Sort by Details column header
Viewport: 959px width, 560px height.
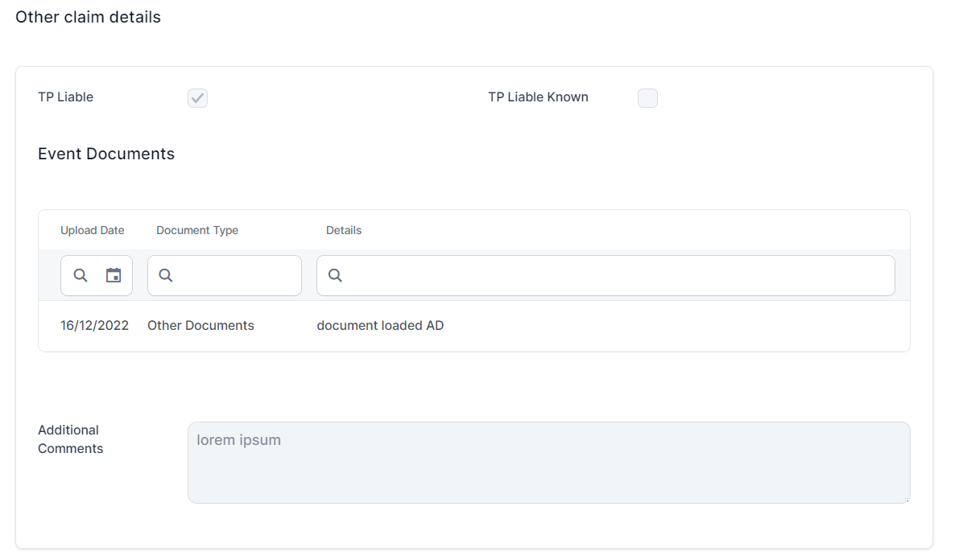point(344,230)
